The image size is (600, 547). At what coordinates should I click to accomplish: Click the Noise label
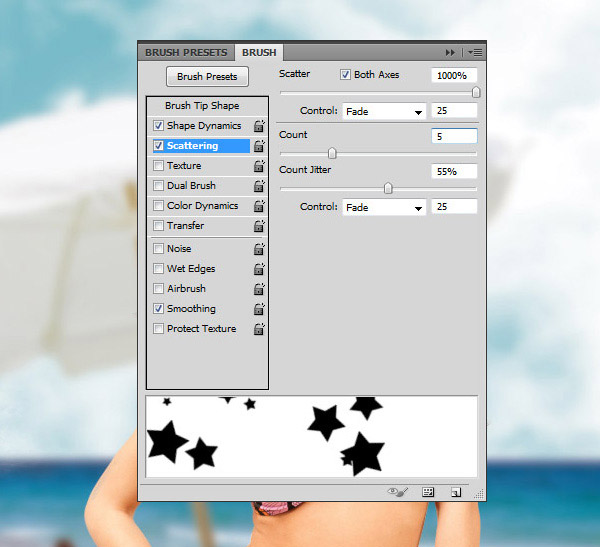pyautogui.click(x=179, y=249)
